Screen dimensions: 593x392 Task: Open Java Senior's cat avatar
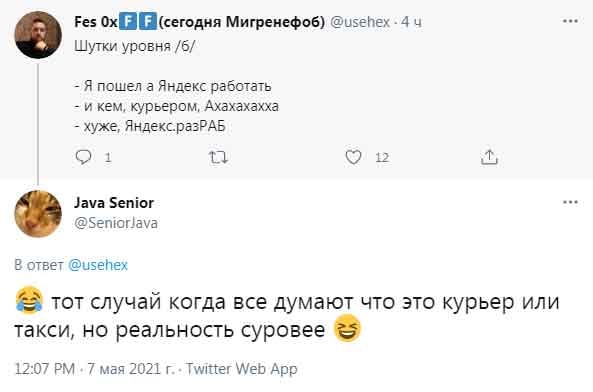point(38,214)
